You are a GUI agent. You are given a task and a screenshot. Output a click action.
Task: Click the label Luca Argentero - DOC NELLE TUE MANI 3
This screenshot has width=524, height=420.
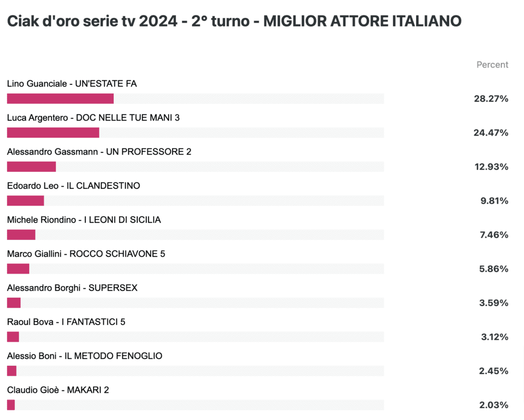tap(93, 118)
